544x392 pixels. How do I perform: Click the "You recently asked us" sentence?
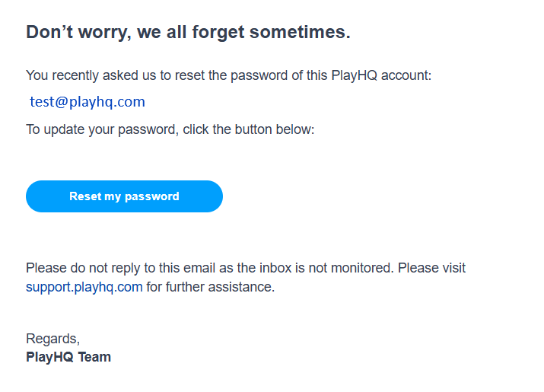pos(228,75)
